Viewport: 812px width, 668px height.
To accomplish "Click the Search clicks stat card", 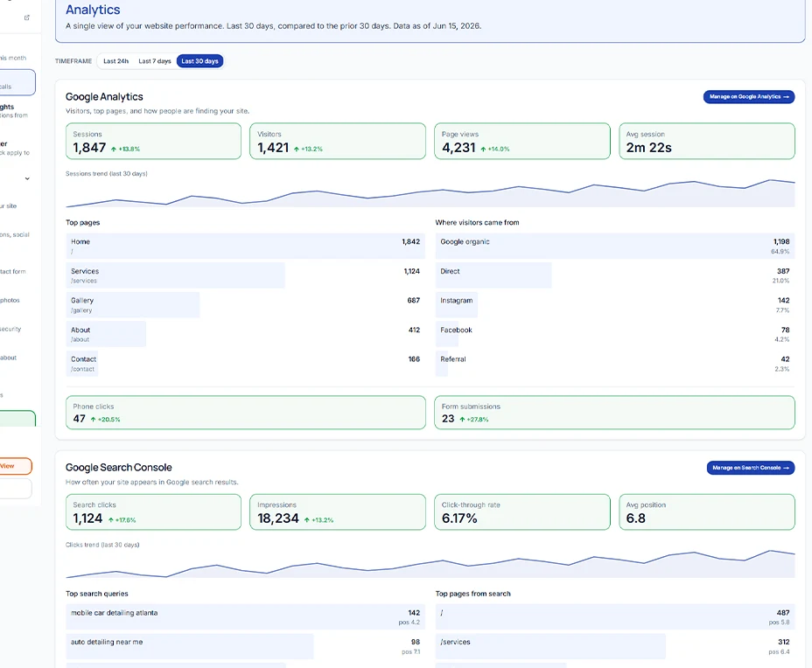I will pos(153,511).
